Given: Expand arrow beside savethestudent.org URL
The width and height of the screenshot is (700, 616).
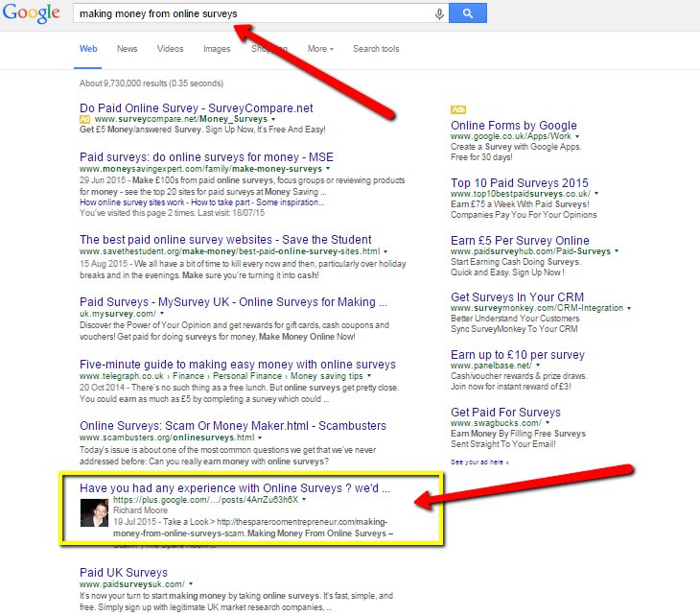Looking at the screenshot, I should pyautogui.click(x=385, y=251).
